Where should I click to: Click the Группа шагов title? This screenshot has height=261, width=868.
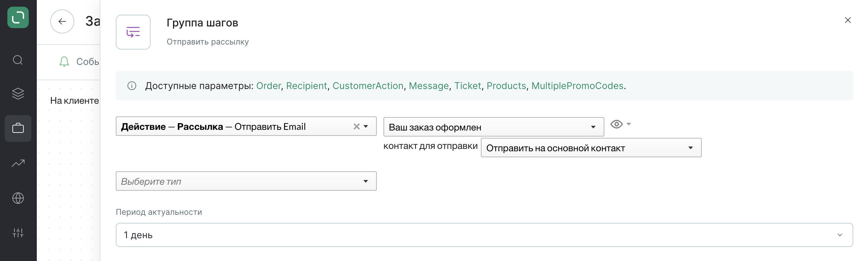[x=202, y=23]
